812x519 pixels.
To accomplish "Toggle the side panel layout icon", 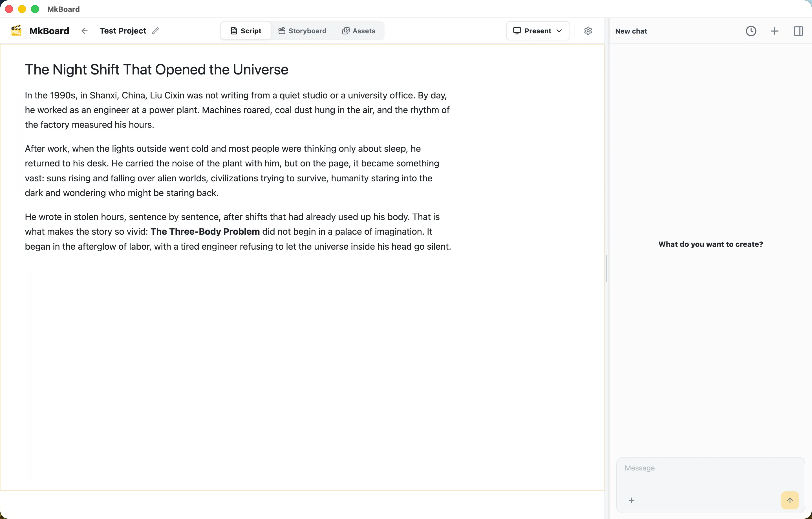I will tap(798, 31).
